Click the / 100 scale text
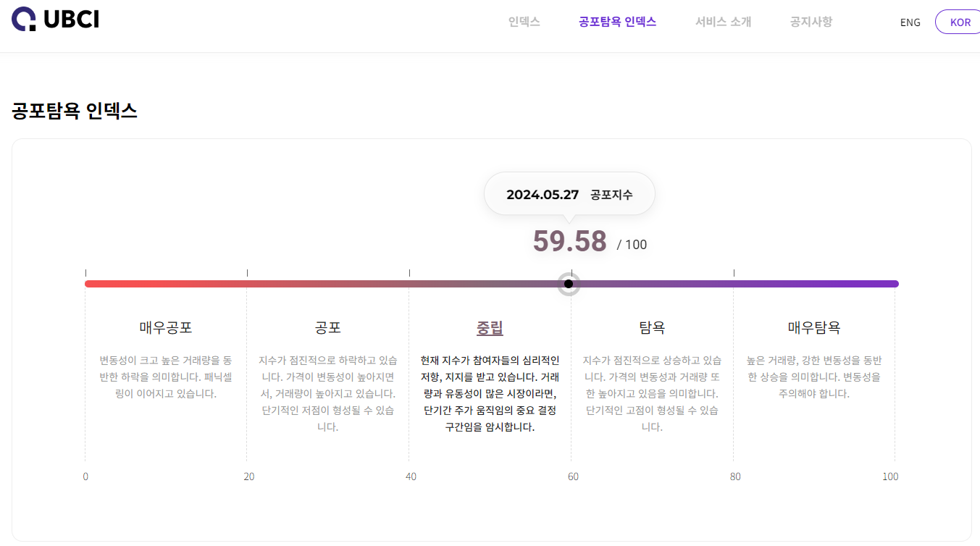The height and width of the screenshot is (546, 980). coord(632,245)
